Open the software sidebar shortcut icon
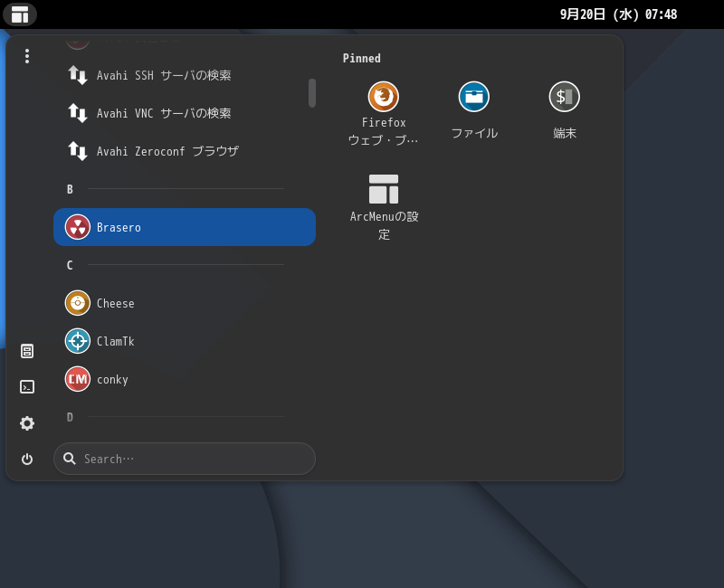The width and height of the screenshot is (724, 588). pyautogui.click(x=27, y=351)
